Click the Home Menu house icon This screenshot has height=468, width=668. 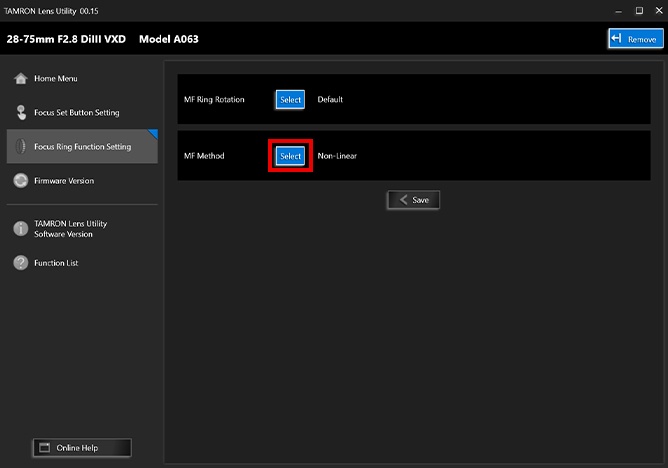20,79
